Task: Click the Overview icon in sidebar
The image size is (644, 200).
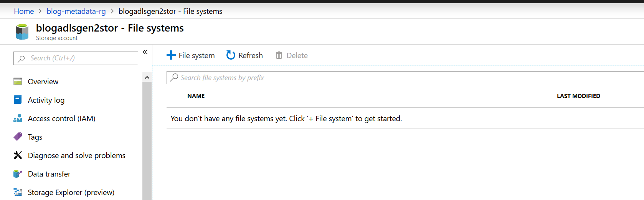Action: 18,82
